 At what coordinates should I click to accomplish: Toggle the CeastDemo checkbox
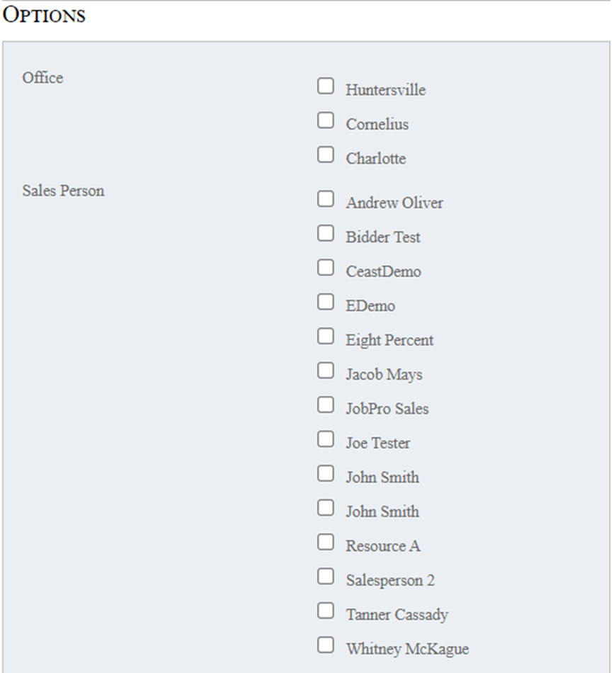[x=325, y=268]
